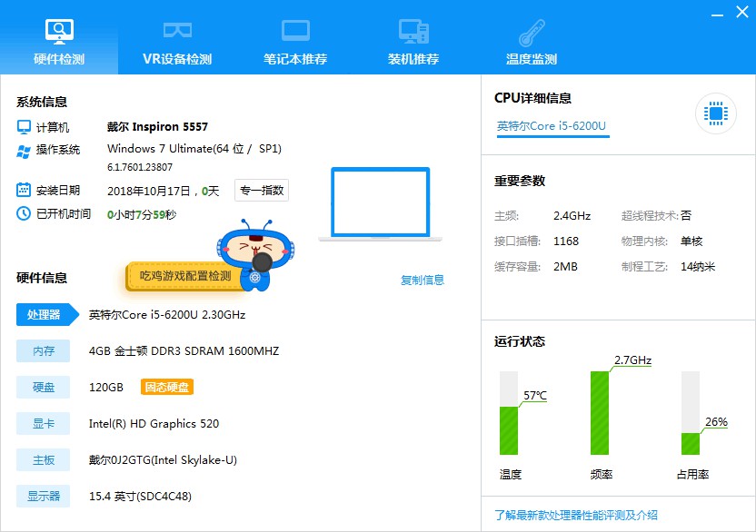The height and width of the screenshot is (532, 756).
Task: Click the 温度监测 thermometer icon
Action: point(532,33)
